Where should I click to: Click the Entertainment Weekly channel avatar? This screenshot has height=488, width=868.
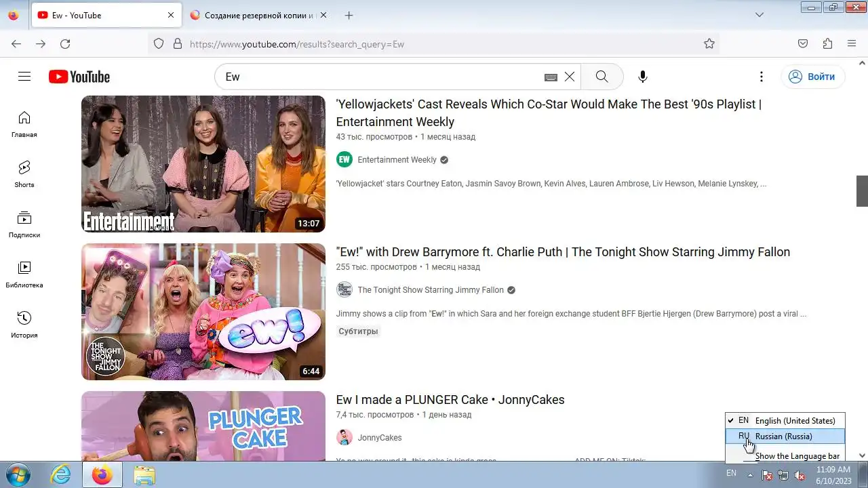[344, 160]
